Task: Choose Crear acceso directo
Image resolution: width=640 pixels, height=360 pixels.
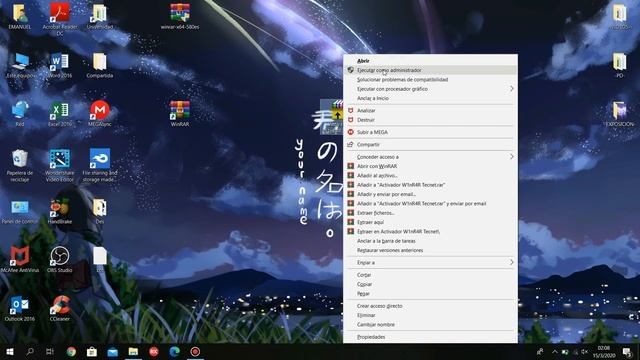Action: pyautogui.click(x=431, y=306)
